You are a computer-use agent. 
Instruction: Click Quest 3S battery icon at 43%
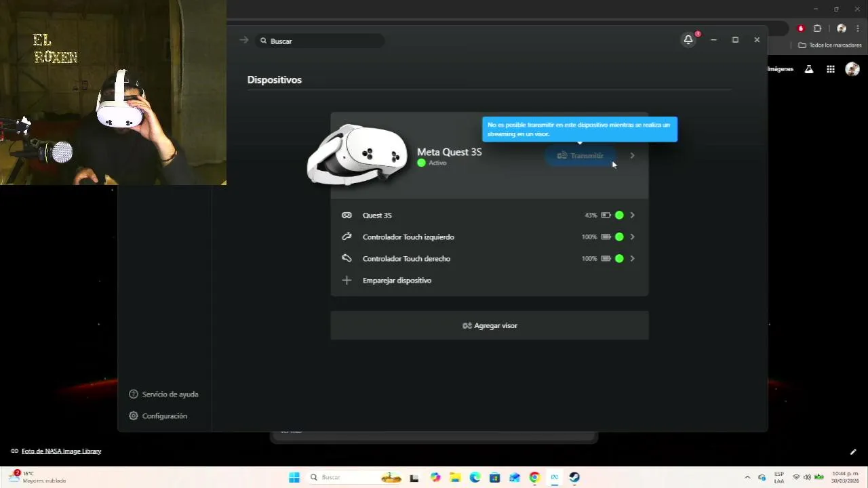pyautogui.click(x=606, y=215)
